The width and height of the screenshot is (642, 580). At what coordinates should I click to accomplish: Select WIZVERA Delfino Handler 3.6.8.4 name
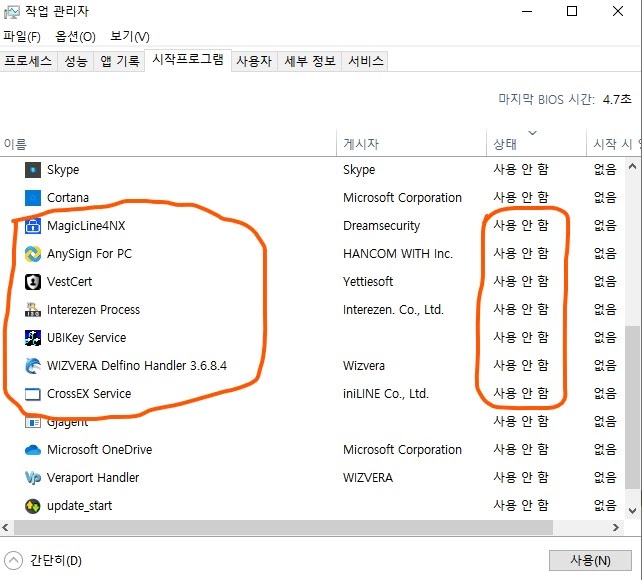click(137, 366)
